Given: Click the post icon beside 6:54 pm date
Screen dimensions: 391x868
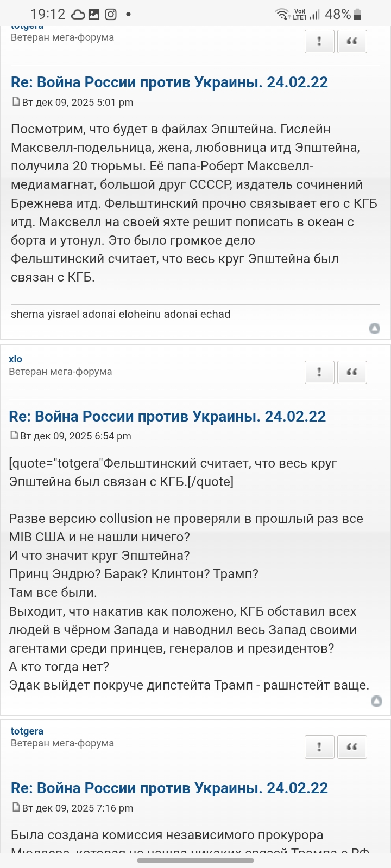Looking at the screenshot, I should 14,435.
